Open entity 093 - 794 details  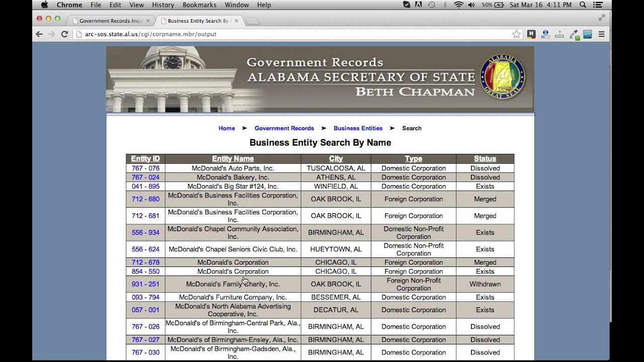tap(145, 297)
